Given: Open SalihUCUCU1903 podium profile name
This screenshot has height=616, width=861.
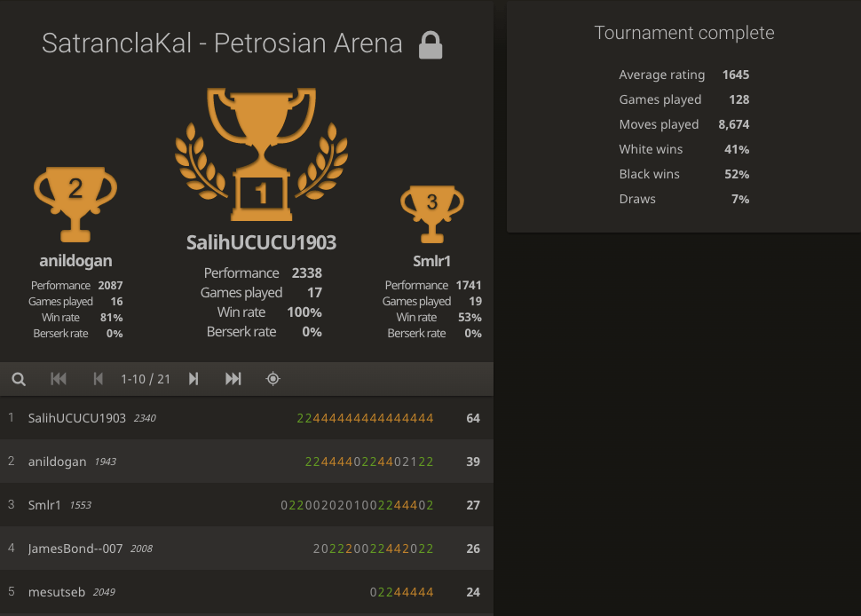Looking at the screenshot, I should [261, 242].
